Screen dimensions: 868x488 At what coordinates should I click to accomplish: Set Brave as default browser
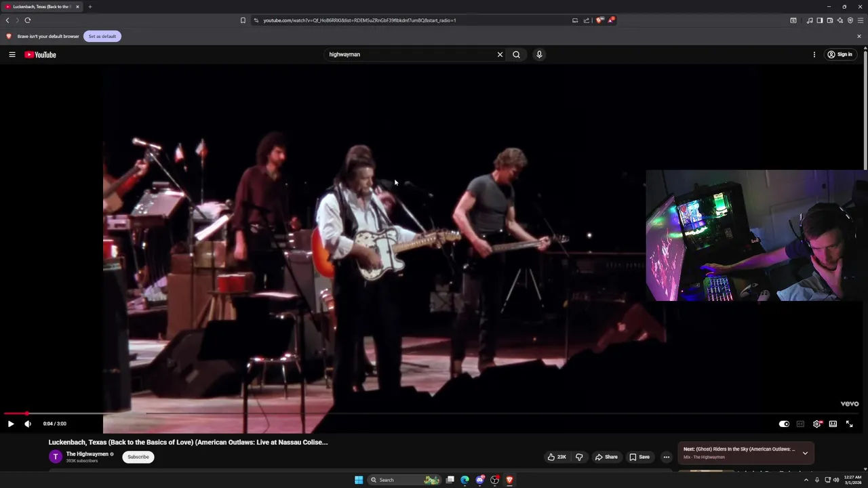pyautogui.click(x=102, y=37)
